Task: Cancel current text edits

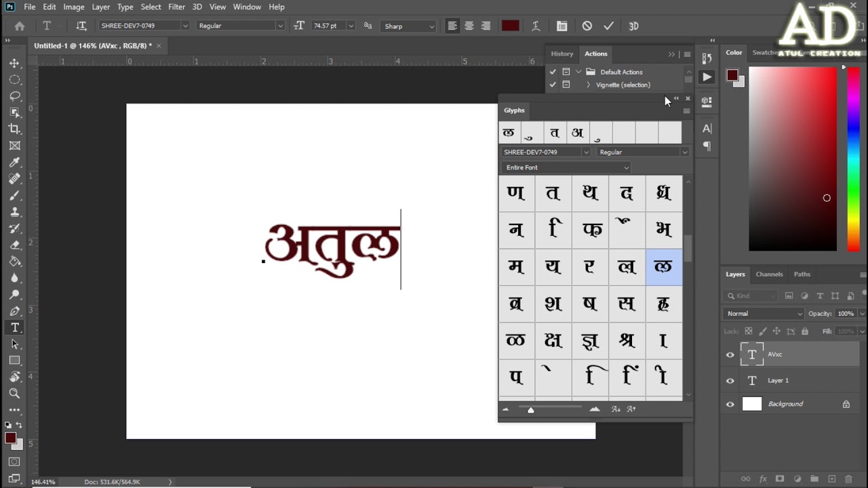Action: pos(587,26)
